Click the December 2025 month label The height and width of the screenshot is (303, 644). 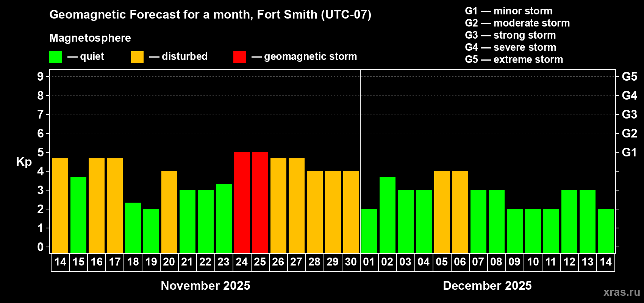487,286
